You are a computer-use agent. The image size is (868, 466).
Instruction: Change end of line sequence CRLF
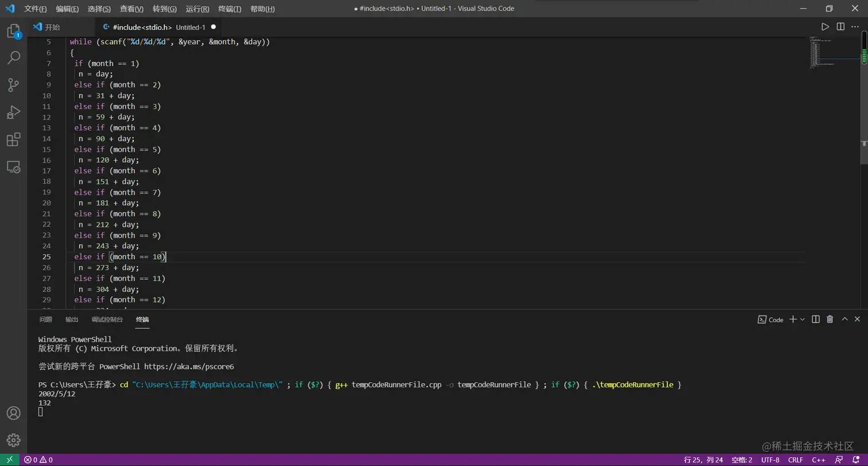coord(796,460)
